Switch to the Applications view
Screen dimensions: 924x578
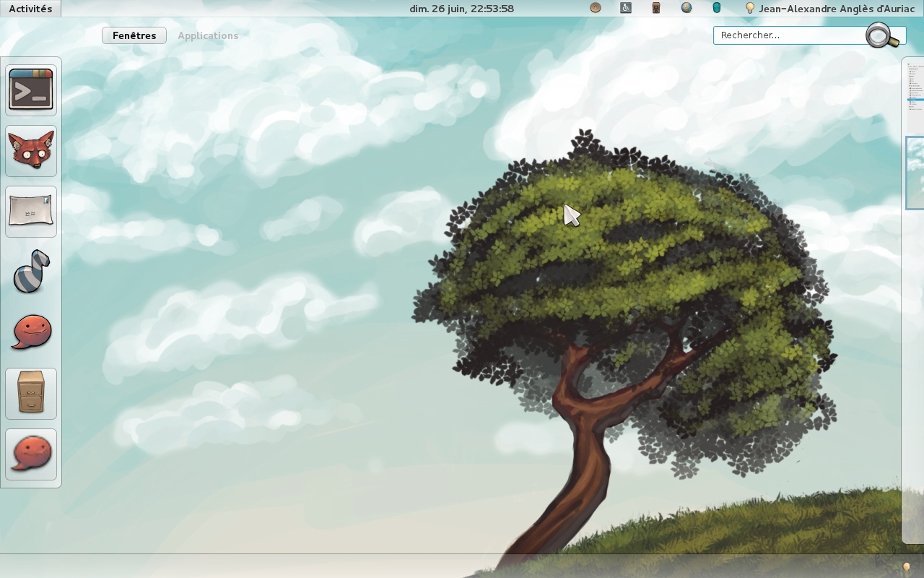coord(208,35)
